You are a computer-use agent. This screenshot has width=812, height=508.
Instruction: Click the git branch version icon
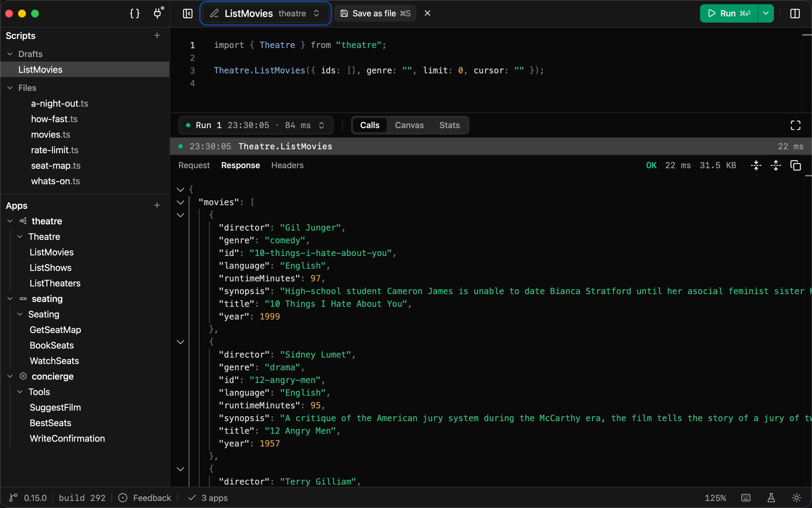tap(14, 498)
